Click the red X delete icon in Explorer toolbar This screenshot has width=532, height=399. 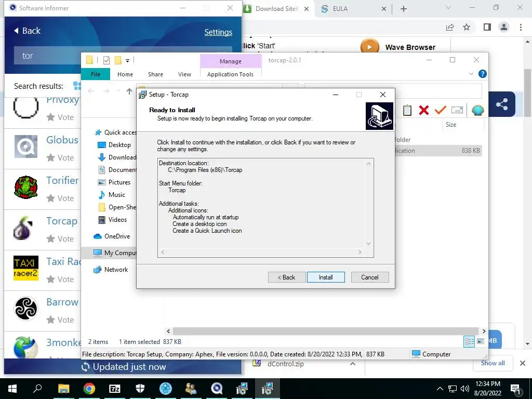click(x=423, y=110)
